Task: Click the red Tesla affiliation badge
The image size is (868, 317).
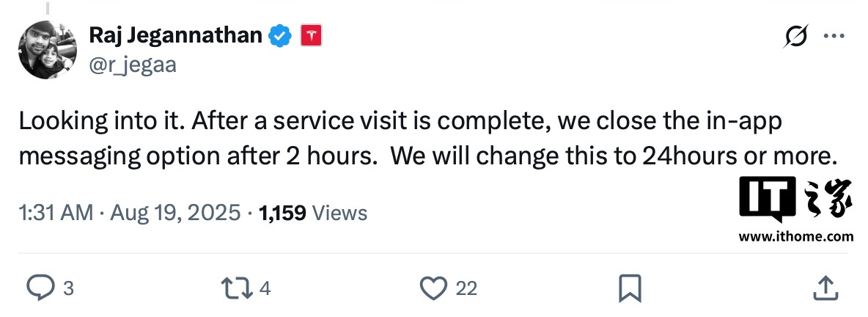Action: click(x=311, y=34)
